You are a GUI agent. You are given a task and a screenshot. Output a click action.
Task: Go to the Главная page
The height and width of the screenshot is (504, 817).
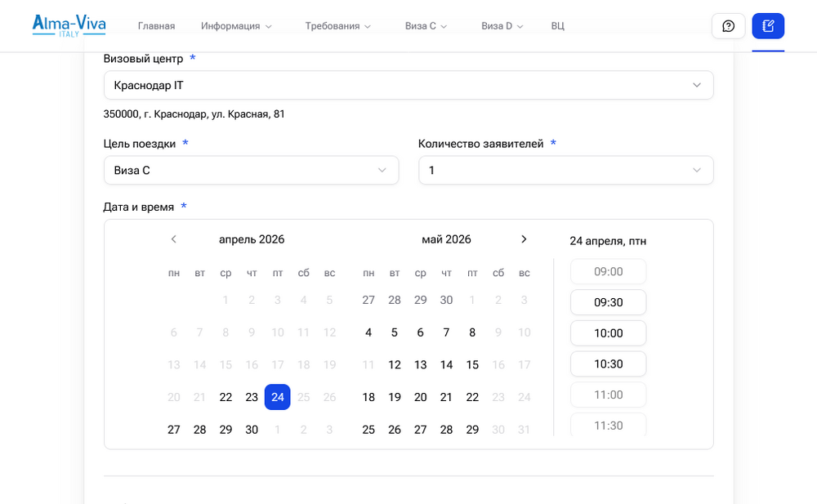pyautogui.click(x=156, y=26)
